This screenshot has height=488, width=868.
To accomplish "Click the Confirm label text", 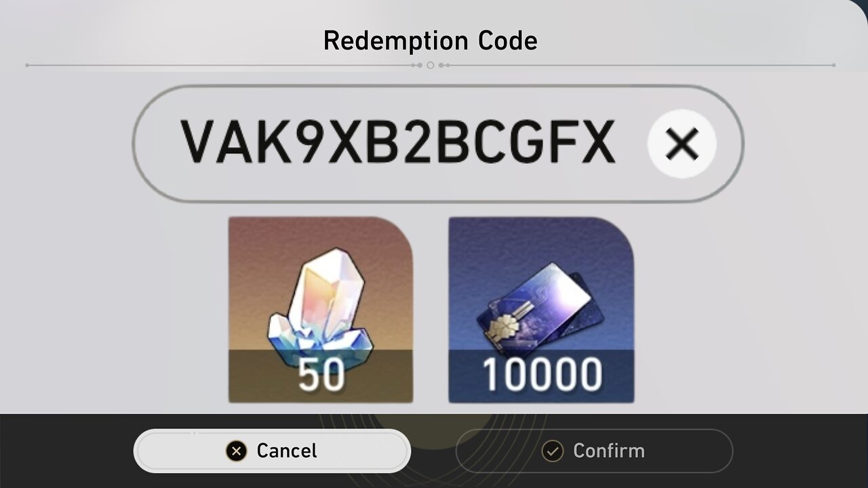I will tap(609, 451).
